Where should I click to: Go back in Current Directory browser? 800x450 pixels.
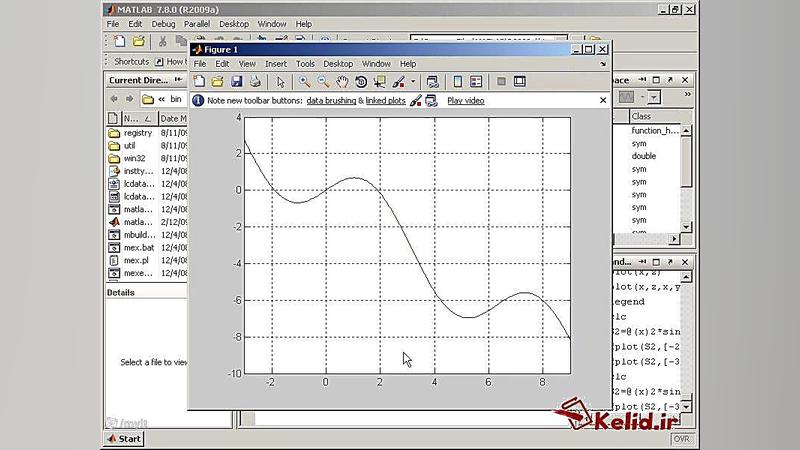point(114,99)
